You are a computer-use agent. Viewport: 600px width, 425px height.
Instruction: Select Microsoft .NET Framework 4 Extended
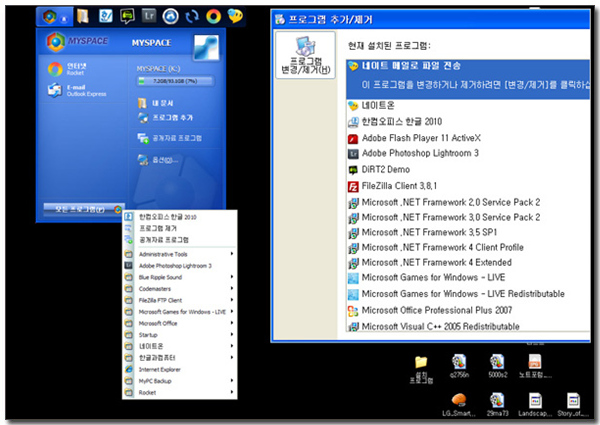tap(468, 262)
